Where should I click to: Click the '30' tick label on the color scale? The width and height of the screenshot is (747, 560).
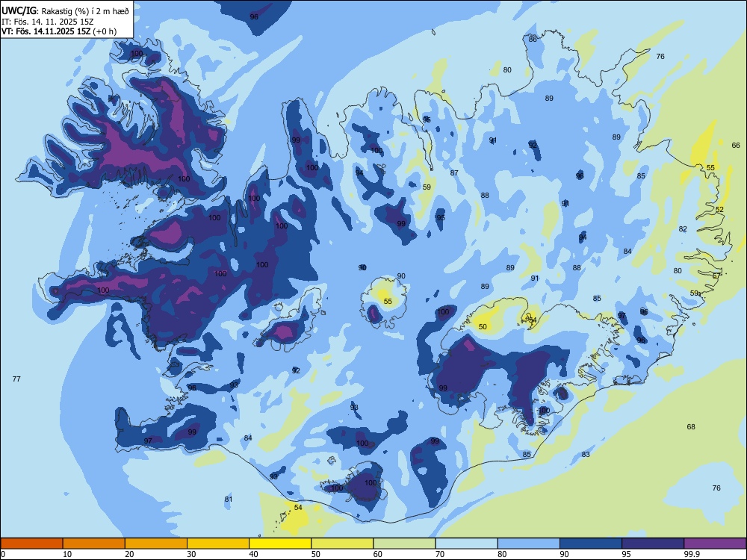(191, 554)
